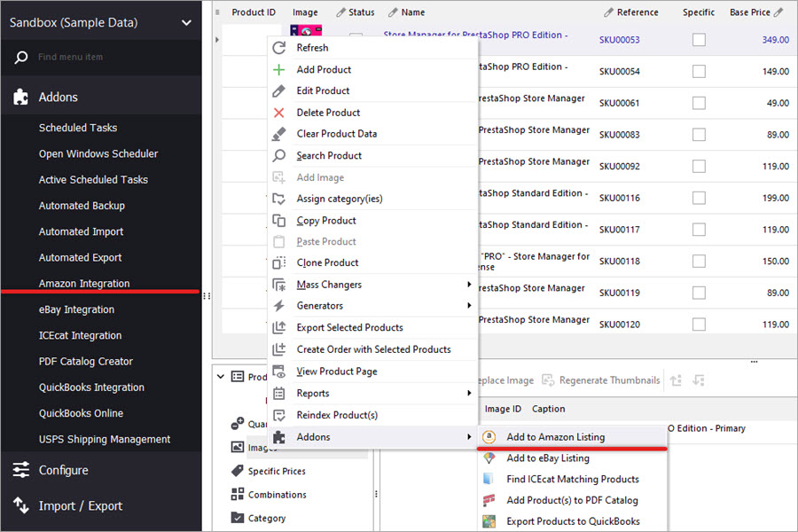Choose Add Product(s) to PDF Catalog
This screenshot has width=798, height=532.
[x=572, y=500]
